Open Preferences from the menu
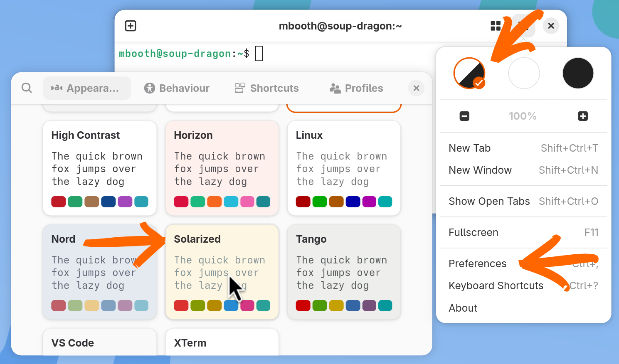Viewport: 619px width, 364px height. pos(523,263)
